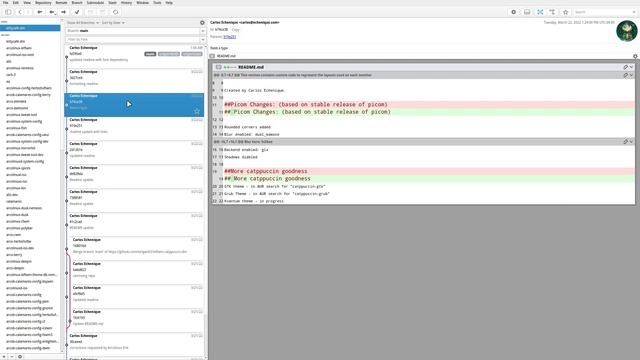Click the edit pencil icon in README.md header

(x=625, y=67)
